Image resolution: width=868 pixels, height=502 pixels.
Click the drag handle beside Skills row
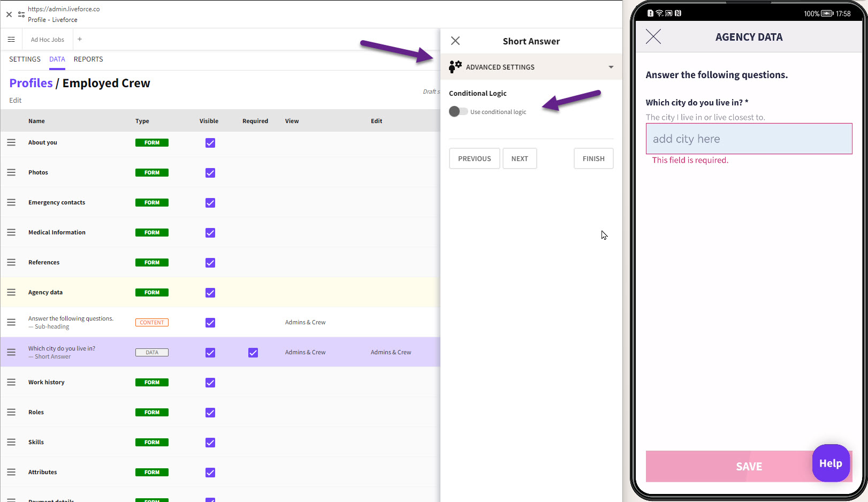coord(11,442)
